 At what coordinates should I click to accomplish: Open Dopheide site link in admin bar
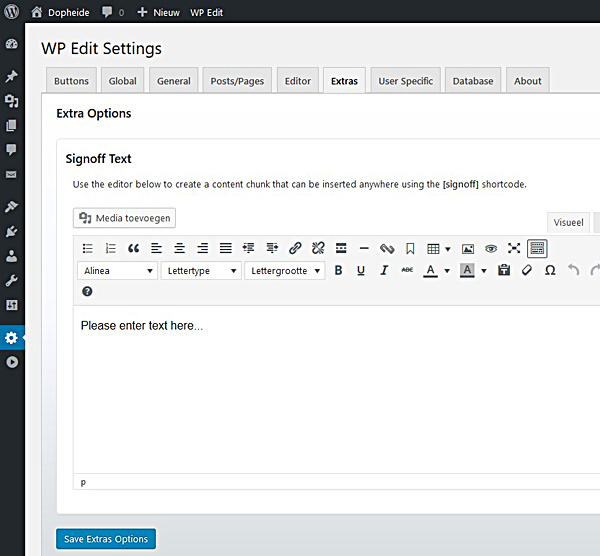click(x=60, y=13)
